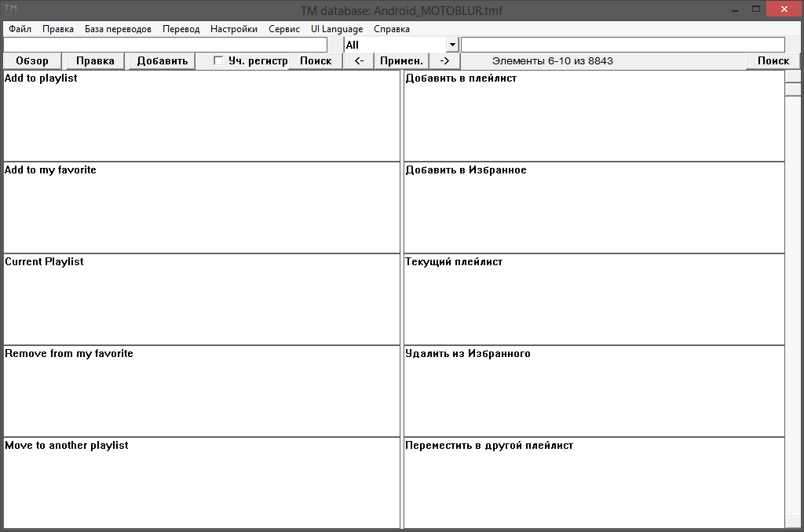Screen dimensions: 804x532
Task: Minimize the TM database window
Action: (735, 9)
